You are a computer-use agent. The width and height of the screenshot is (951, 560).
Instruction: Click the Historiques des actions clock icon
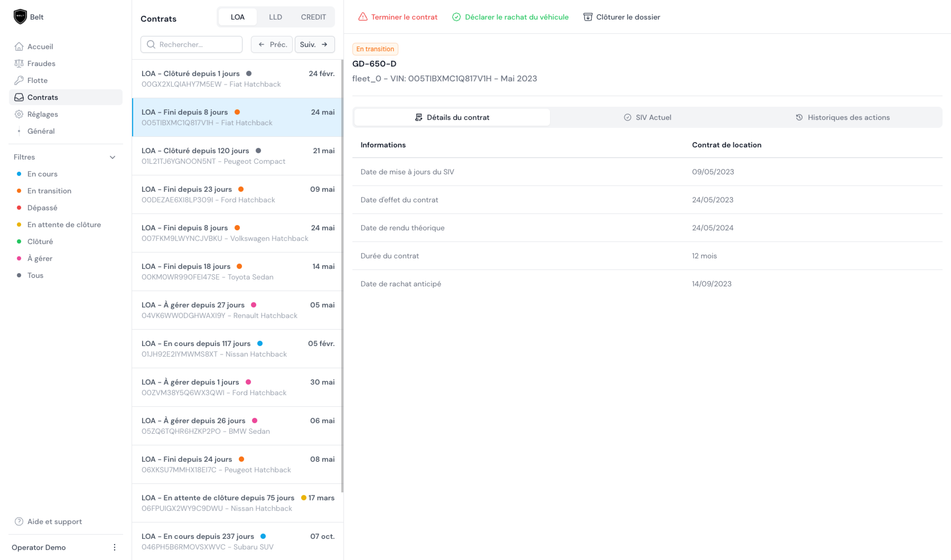(x=799, y=117)
